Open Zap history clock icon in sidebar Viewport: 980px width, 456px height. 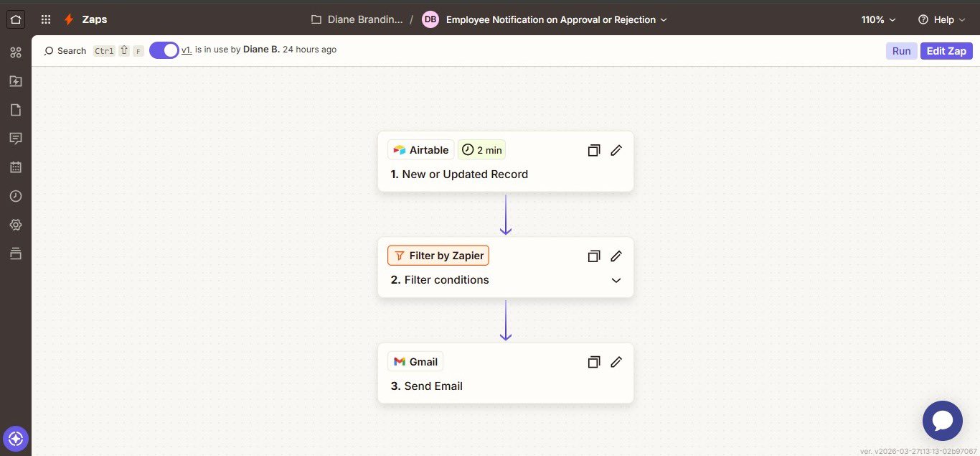click(16, 196)
